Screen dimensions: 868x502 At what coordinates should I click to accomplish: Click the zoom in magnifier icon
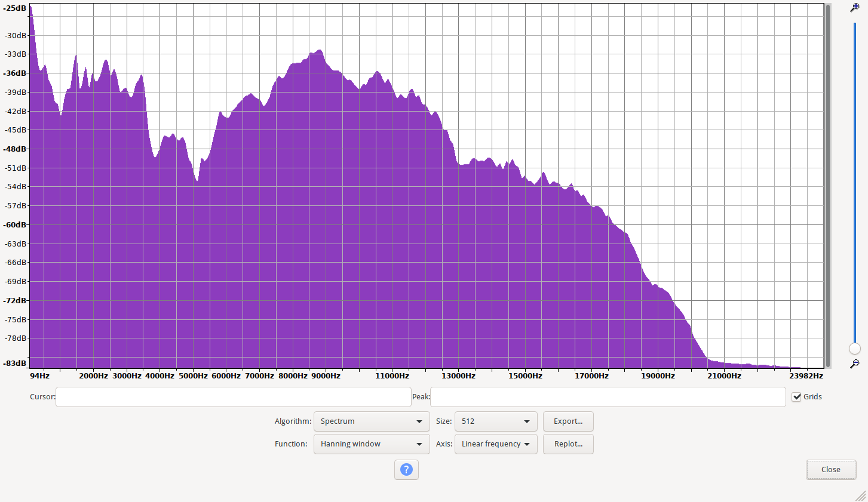coord(855,8)
